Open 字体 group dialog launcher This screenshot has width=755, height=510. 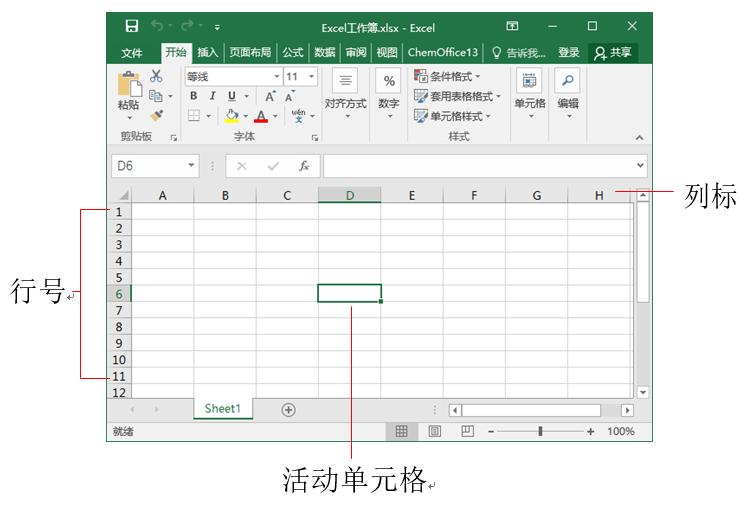(x=314, y=138)
